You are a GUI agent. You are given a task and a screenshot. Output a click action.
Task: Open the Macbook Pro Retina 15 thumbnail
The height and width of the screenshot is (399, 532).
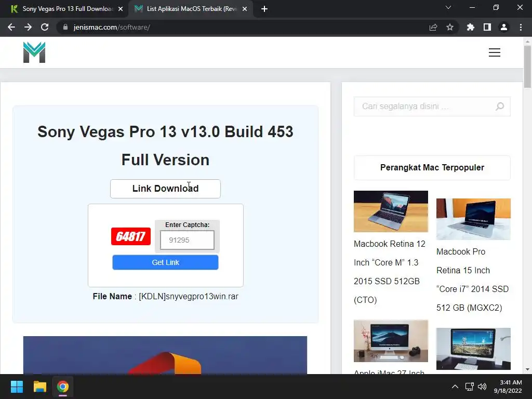click(x=473, y=219)
